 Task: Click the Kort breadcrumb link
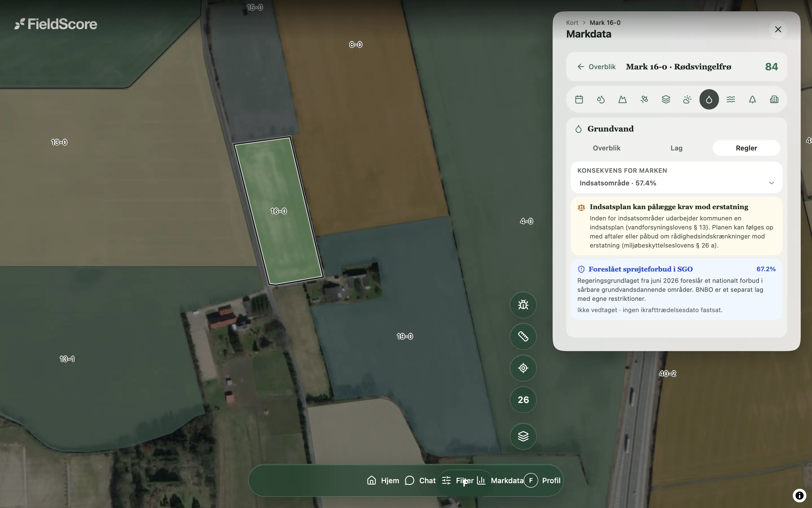[x=572, y=23]
